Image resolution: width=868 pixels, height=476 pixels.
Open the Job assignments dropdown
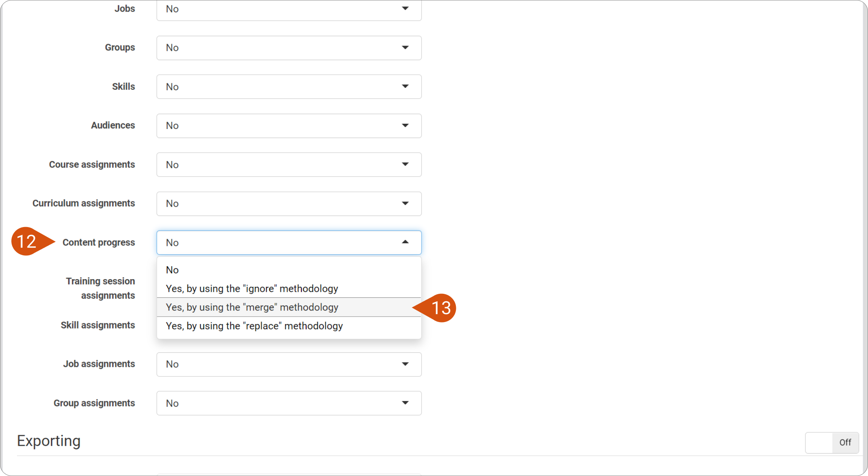click(289, 364)
